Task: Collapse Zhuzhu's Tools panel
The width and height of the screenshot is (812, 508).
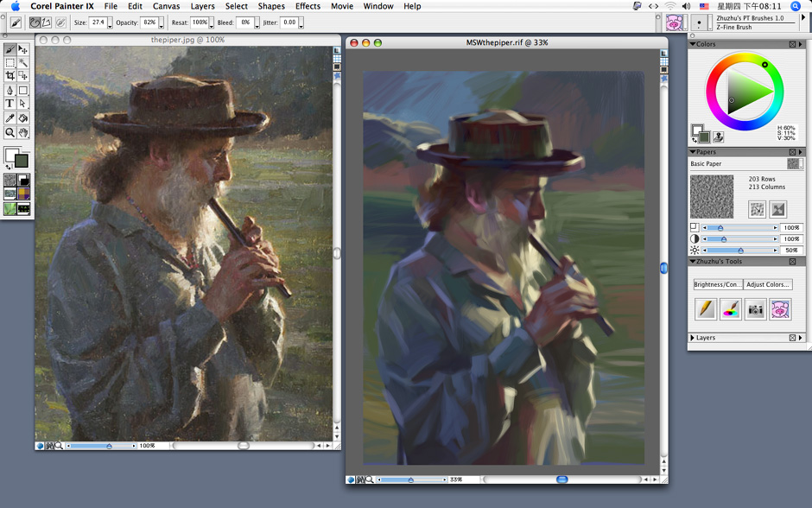Action: click(x=693, y=262)
